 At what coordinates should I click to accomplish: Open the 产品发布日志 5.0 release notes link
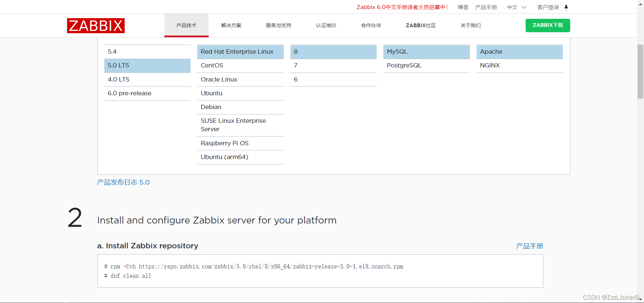(123, 182)
